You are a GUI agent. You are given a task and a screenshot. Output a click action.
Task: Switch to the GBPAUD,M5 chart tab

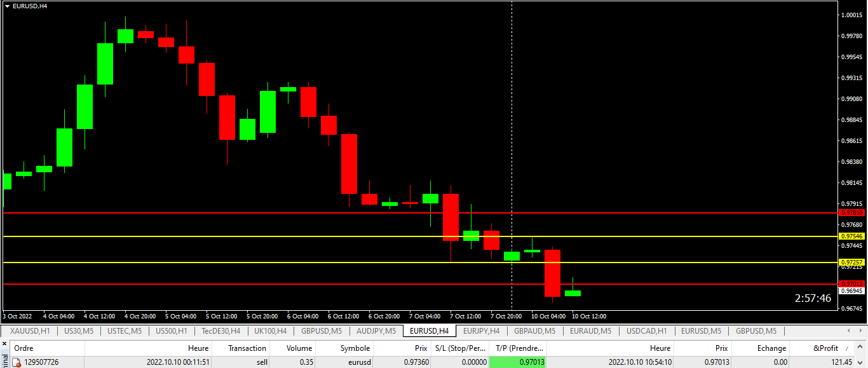[534, 331]
